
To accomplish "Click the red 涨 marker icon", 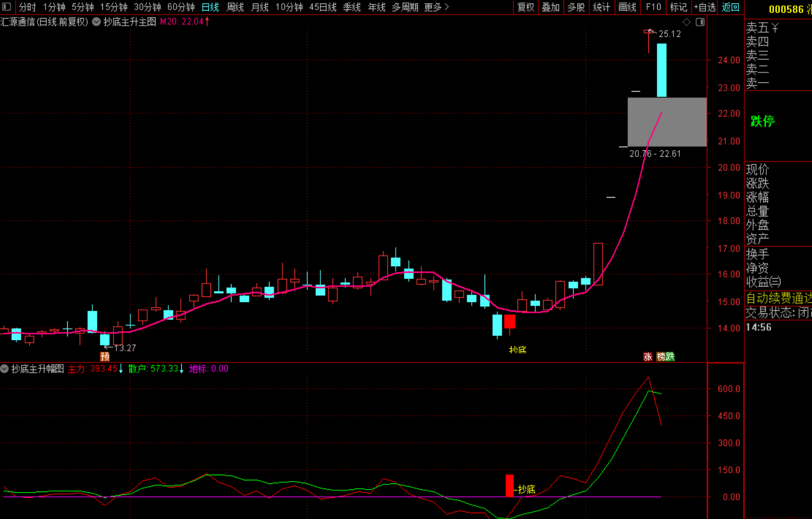I will [647, 357].
